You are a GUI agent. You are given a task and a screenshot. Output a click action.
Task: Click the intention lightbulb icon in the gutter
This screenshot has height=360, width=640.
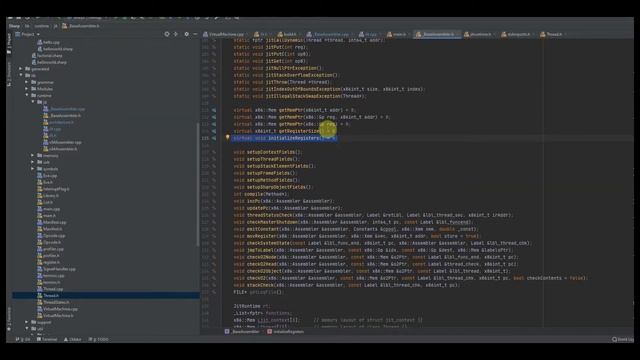tap(228, 138)
